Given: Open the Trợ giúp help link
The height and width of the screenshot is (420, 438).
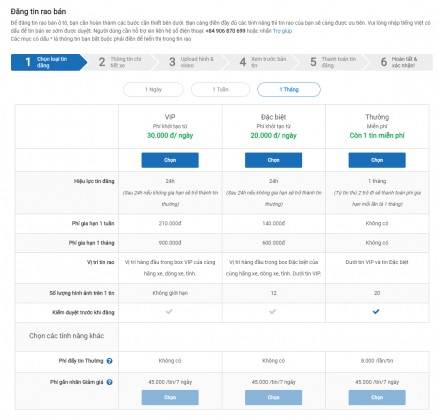Looking at the screenshot, I should (x=283, y=31).
